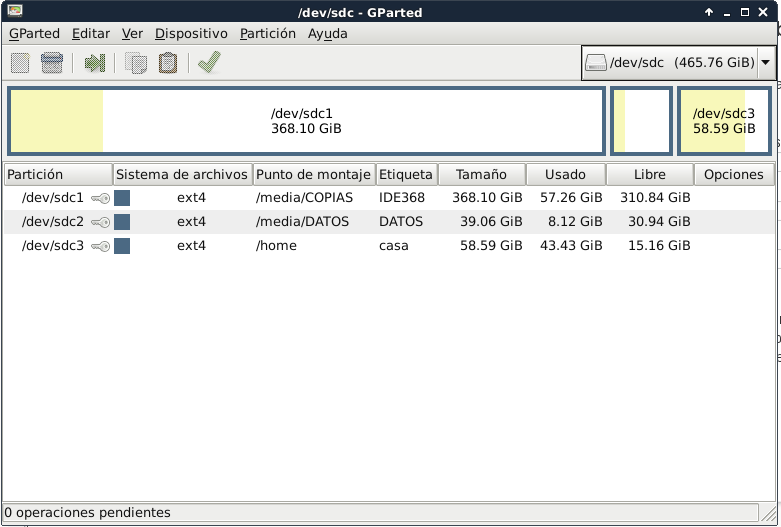781x527 pixels.
Task: Click the 57.26 GiB used cell
Action: 571,198
